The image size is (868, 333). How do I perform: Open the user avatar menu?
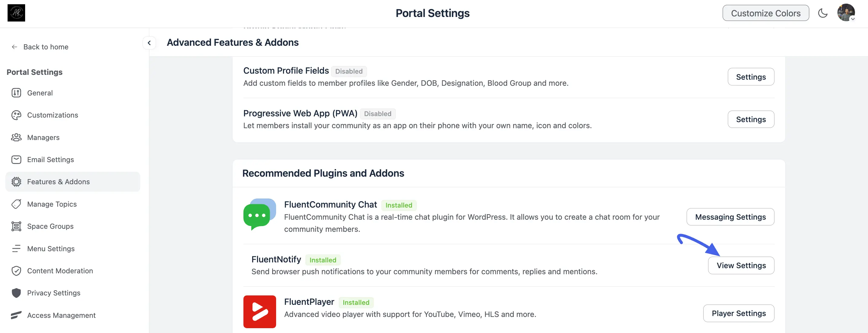[x=846, y=13]
